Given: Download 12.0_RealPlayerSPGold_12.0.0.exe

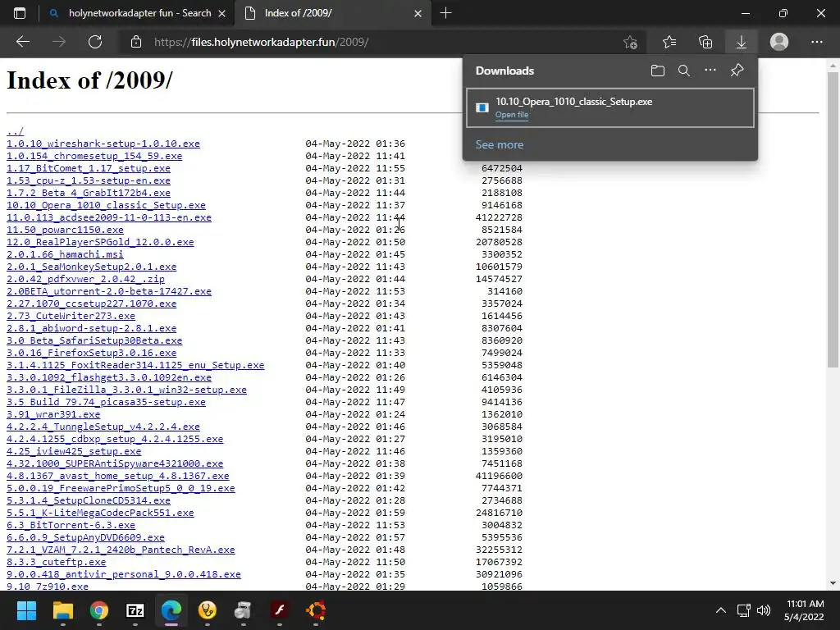Looking at the screenshot, I should click(x=100, y=242).
